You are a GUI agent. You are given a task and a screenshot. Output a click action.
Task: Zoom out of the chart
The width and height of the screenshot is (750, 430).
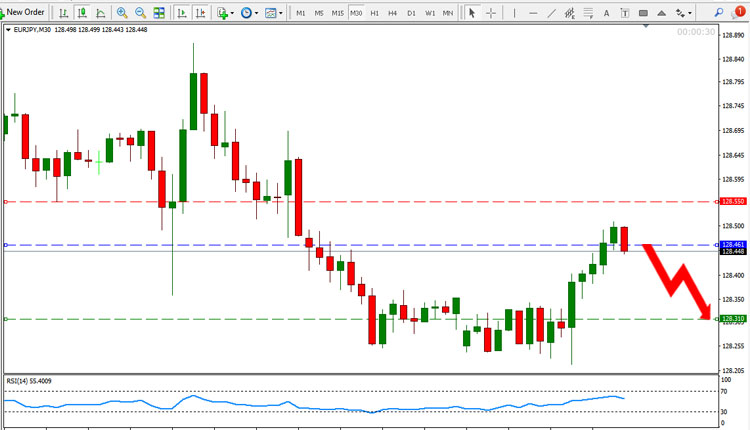[140, 13]
